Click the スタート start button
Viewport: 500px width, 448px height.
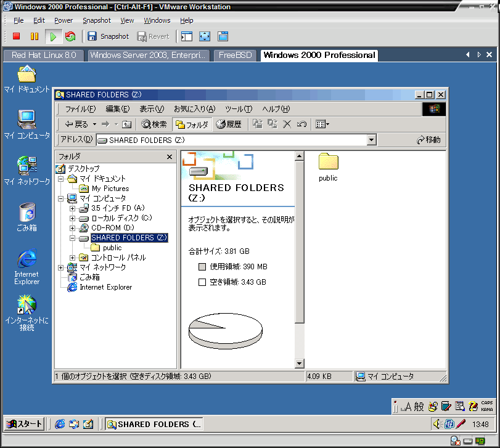pyautogui.click(x=25, y=424)
